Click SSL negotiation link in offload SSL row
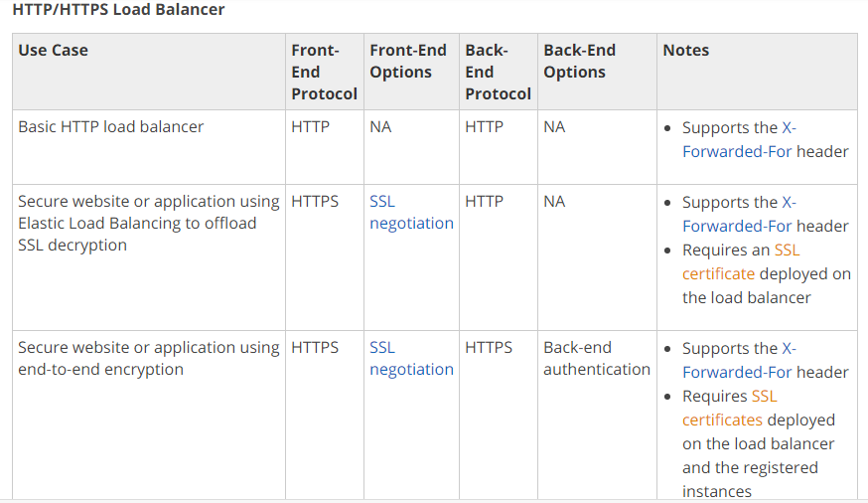868x503 pixels. (x=411, y=212)
